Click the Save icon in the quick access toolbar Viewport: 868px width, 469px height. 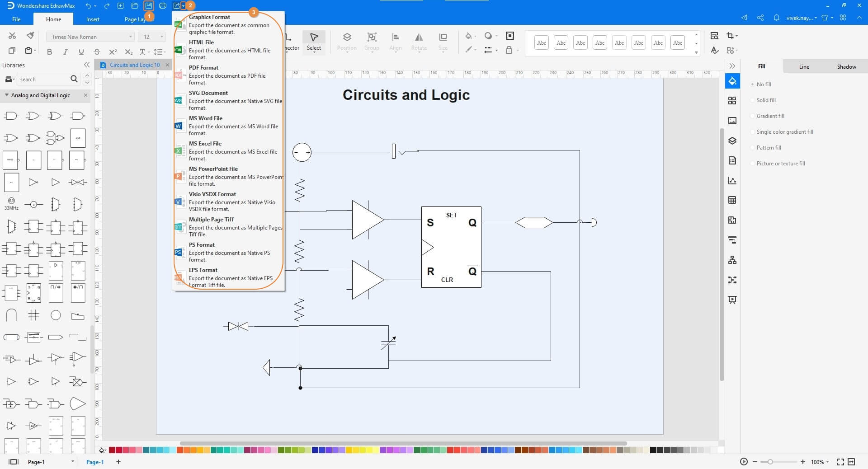click(148, 5)
